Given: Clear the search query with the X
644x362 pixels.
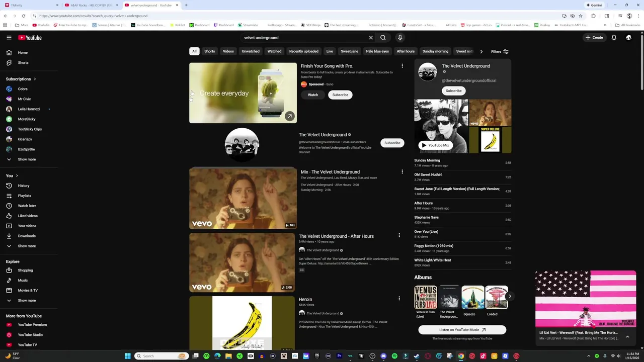Looking at the screenshot, I should click(x=371, y=38).
